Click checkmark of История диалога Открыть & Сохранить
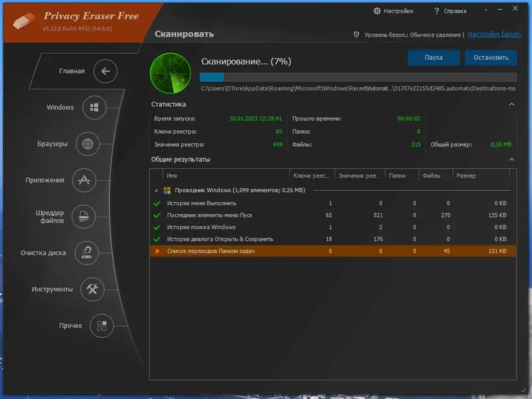This screenshot has height=399, width=532. [x=157, y=239]
